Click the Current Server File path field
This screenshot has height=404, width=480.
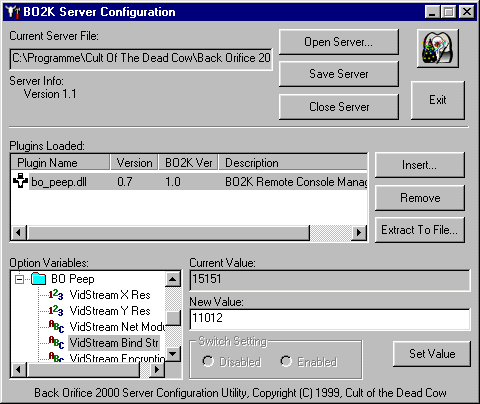pyautogui.click(x=141, y=59)
